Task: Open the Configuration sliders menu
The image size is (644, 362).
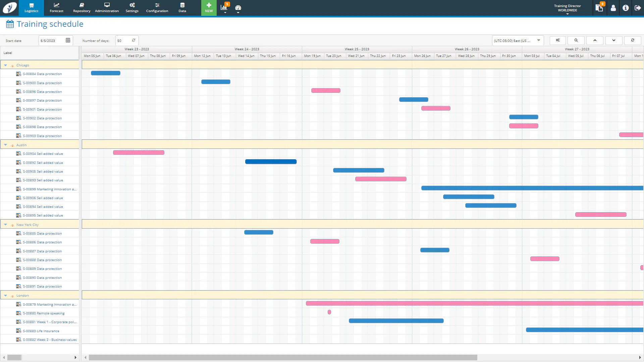Action: point(157,8)
